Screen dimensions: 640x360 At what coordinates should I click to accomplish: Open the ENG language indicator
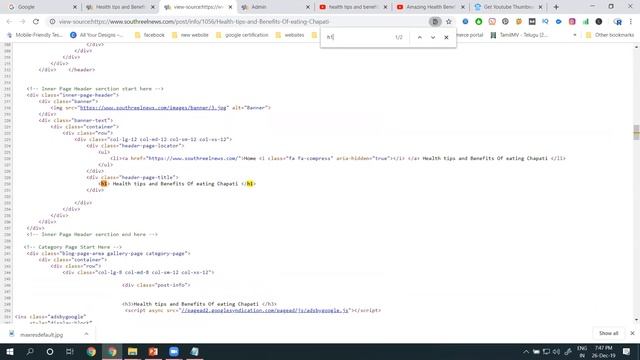(x=582, y=351)
